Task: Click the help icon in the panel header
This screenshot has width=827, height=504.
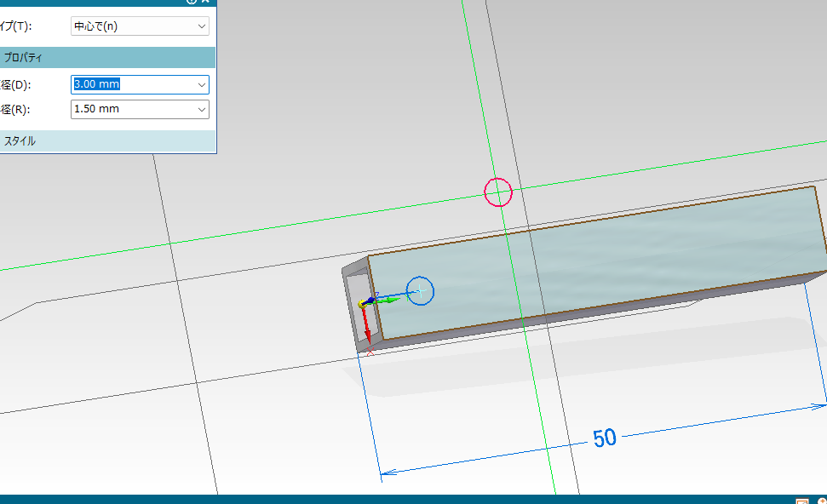Action: click(x=192, y=2)
